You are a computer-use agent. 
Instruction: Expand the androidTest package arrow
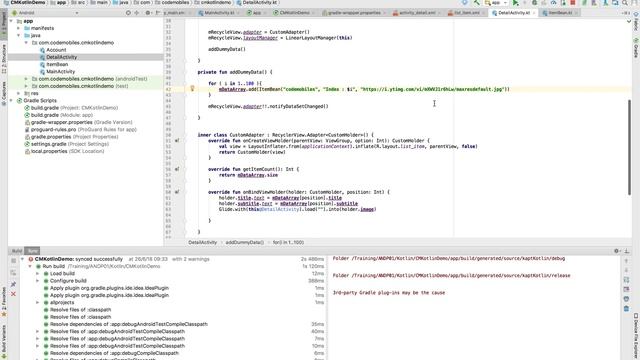(x=26, y=79)
